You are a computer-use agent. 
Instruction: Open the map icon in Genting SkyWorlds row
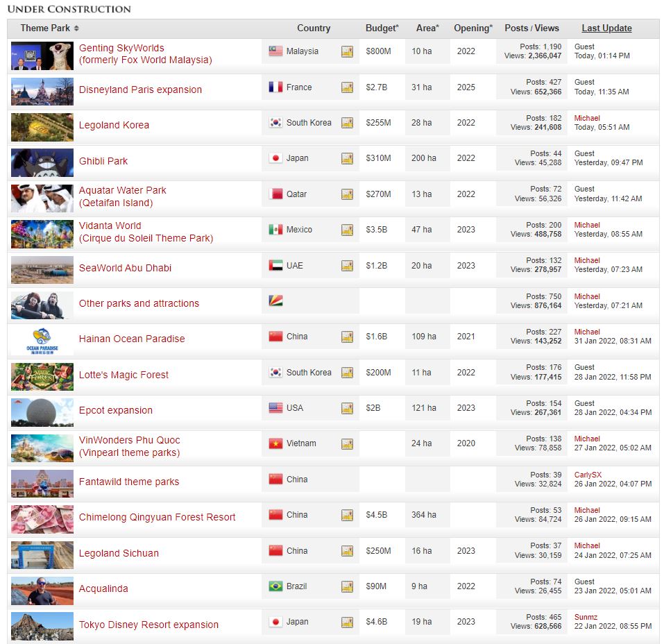(347, 51)
